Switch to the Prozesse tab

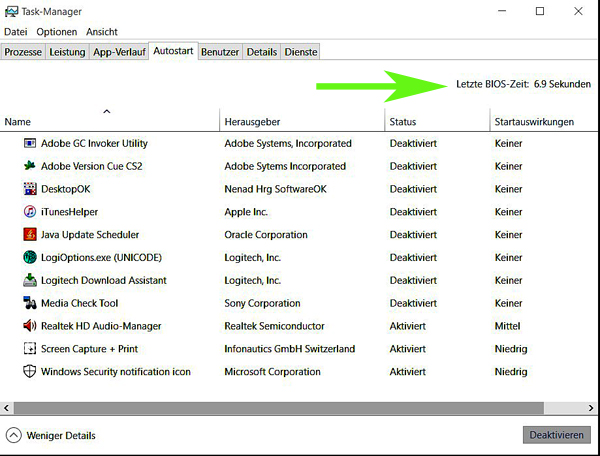pyautogui.click(x=23, y=52)
